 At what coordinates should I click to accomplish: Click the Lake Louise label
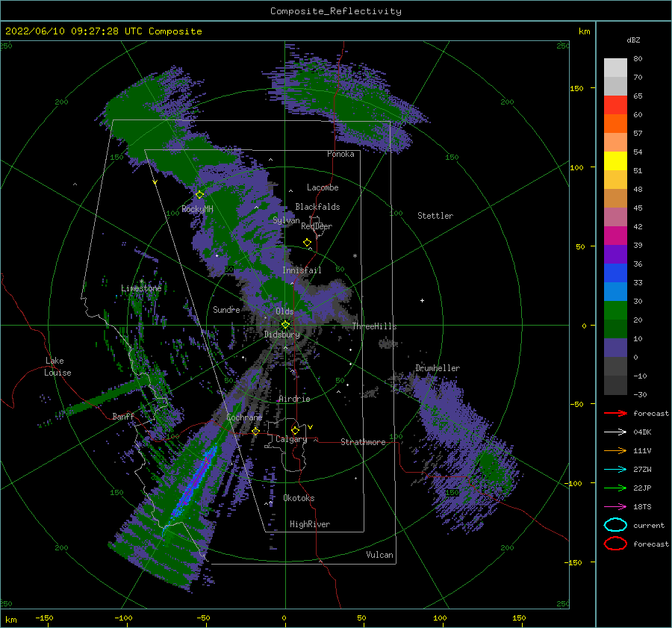(x=57, y=367)
